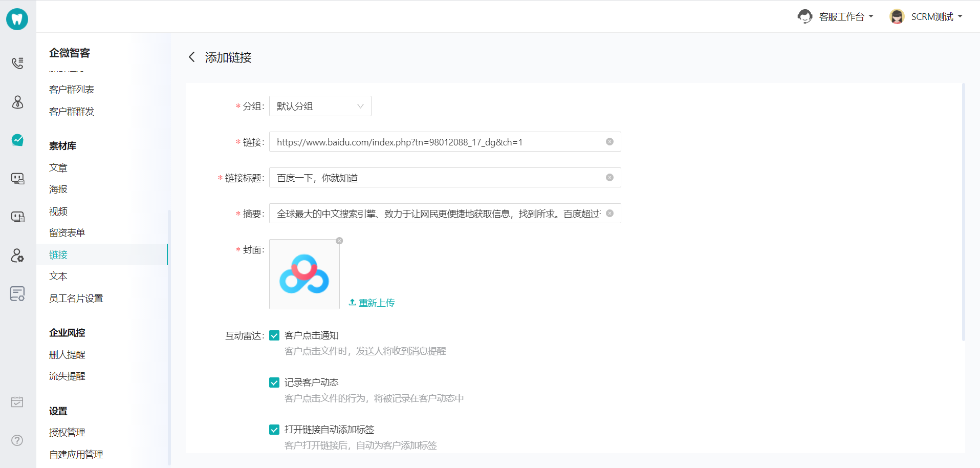
Task: Toggle the 客户点击通知 checkbox
Action: coord(274,335)
